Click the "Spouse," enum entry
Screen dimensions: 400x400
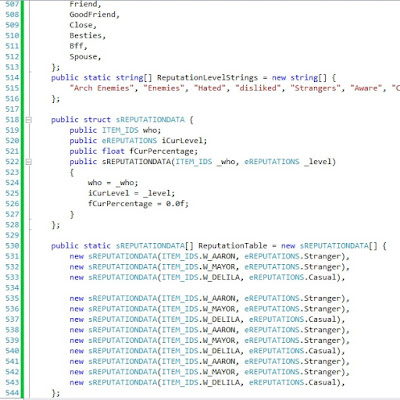(85, 57)
